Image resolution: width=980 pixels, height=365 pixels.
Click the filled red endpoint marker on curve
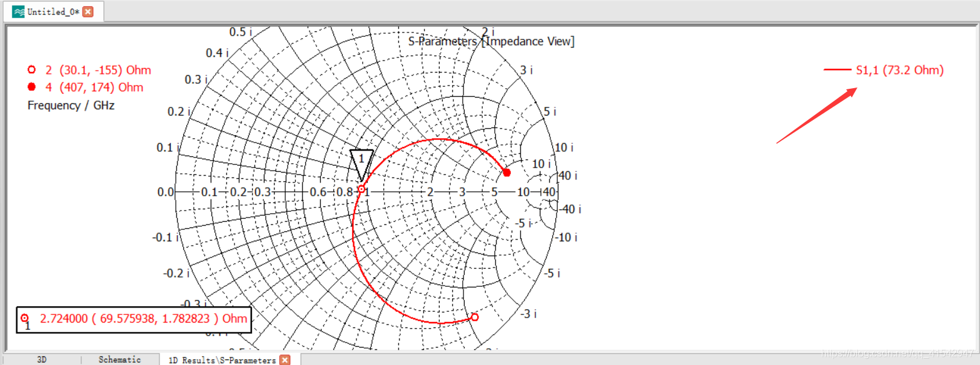click(507, 172)
